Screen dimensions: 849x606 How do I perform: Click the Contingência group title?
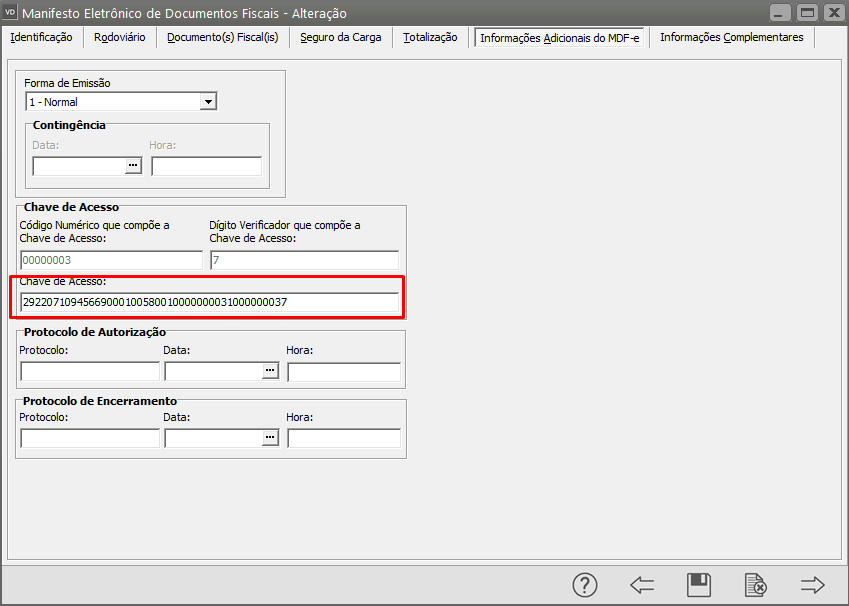pyautogui.click(x=69, y=125)
